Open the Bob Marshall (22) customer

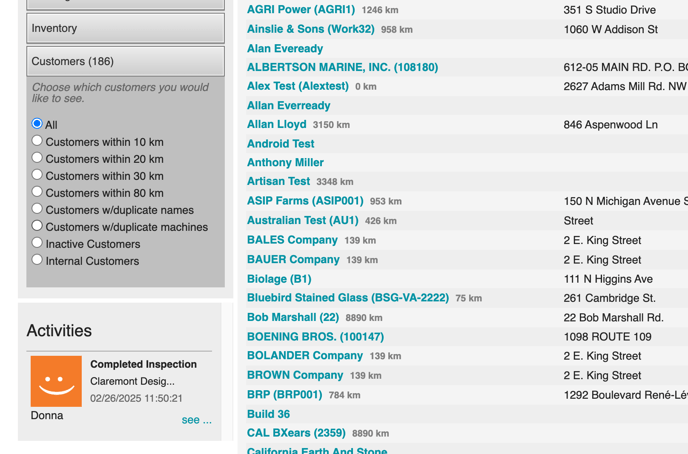[293, 317]
